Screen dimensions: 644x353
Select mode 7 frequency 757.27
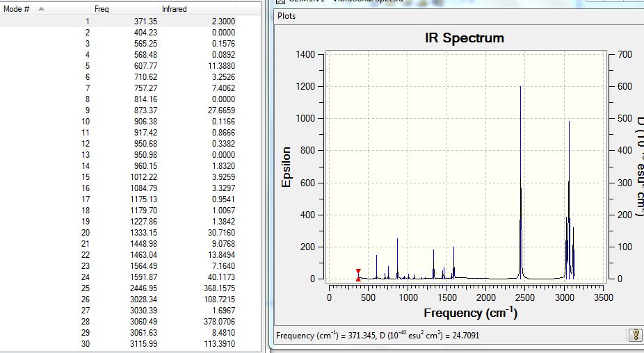[145, 88]
